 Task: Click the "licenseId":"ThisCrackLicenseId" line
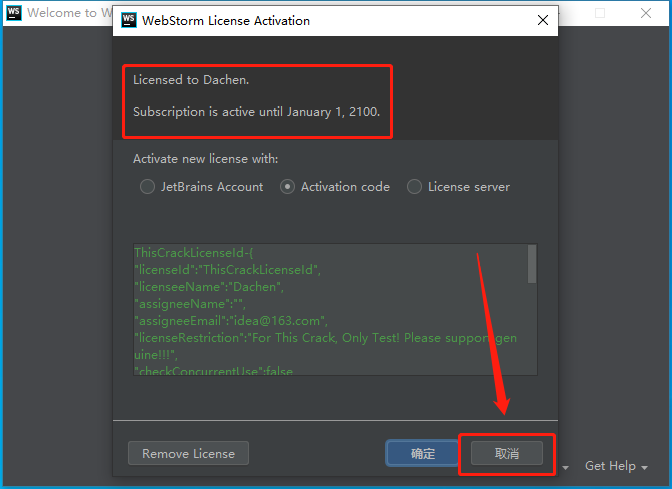[x=228, y=270]
